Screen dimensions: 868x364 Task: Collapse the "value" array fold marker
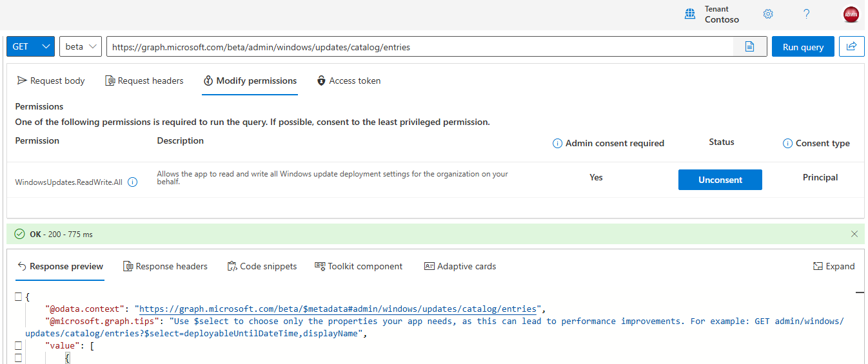tap(18, 346)
